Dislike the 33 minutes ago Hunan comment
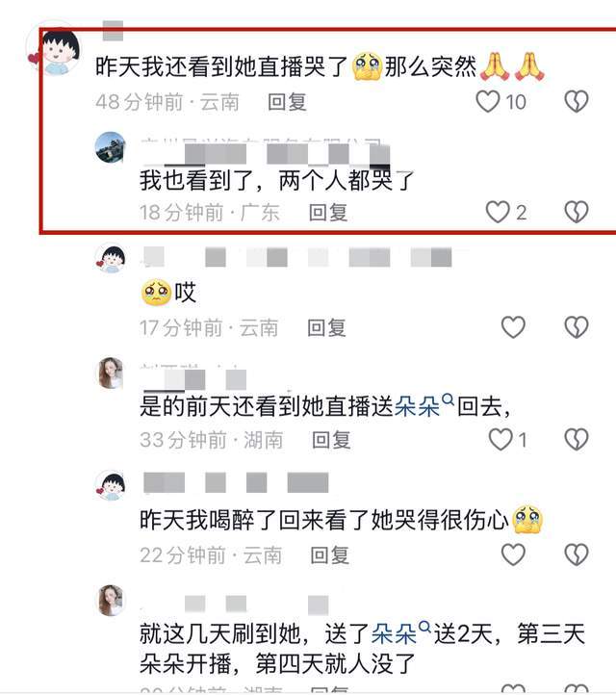 (577, 439)
